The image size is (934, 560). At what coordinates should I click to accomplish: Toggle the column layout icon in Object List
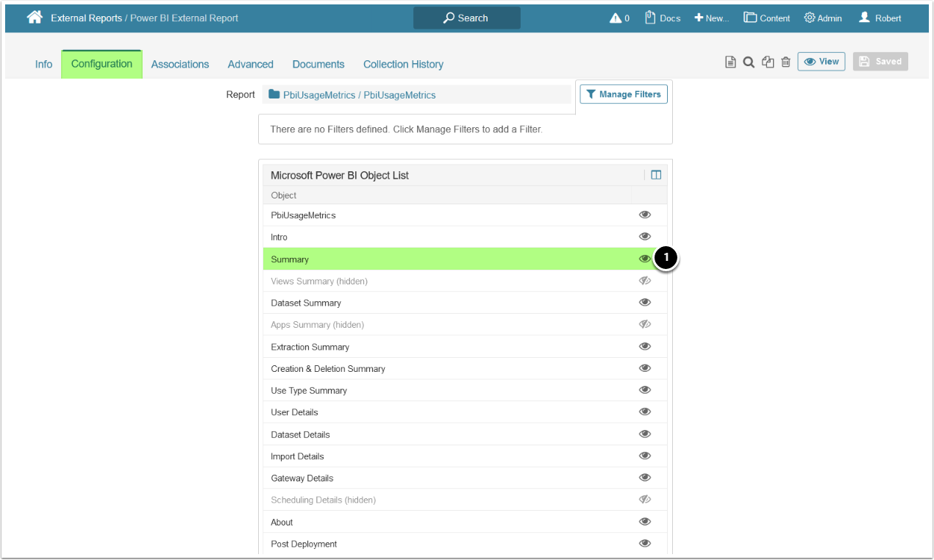click(x=656, y=175)
